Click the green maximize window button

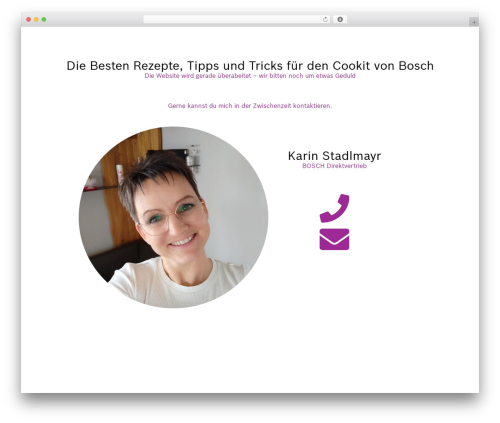click(x=44, y=20)
